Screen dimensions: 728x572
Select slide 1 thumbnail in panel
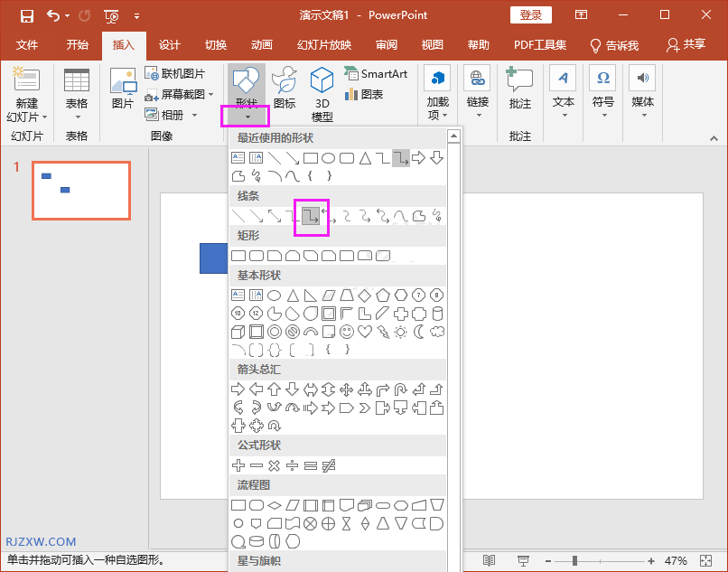click(x=81, y=191)
